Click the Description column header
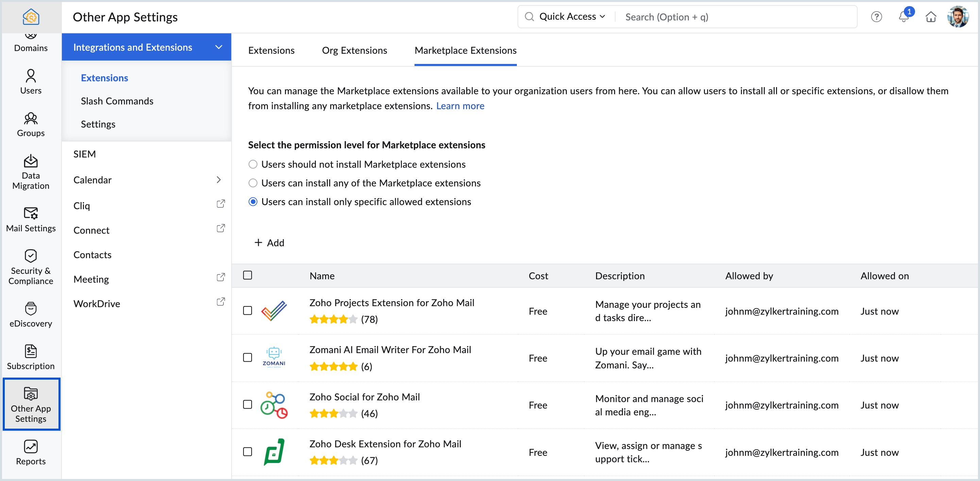Viewport: 980px width, 481px height. (x=620, y=276)
